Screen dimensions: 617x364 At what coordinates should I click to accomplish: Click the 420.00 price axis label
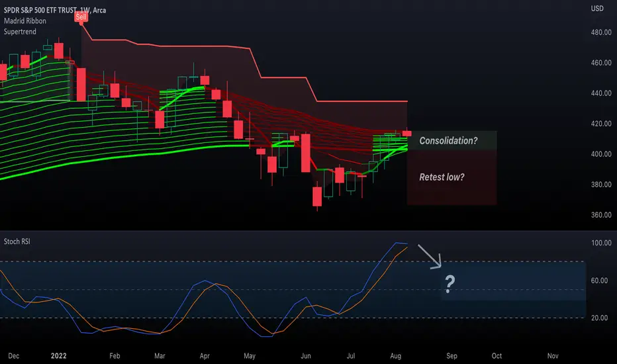click(601, 124)
